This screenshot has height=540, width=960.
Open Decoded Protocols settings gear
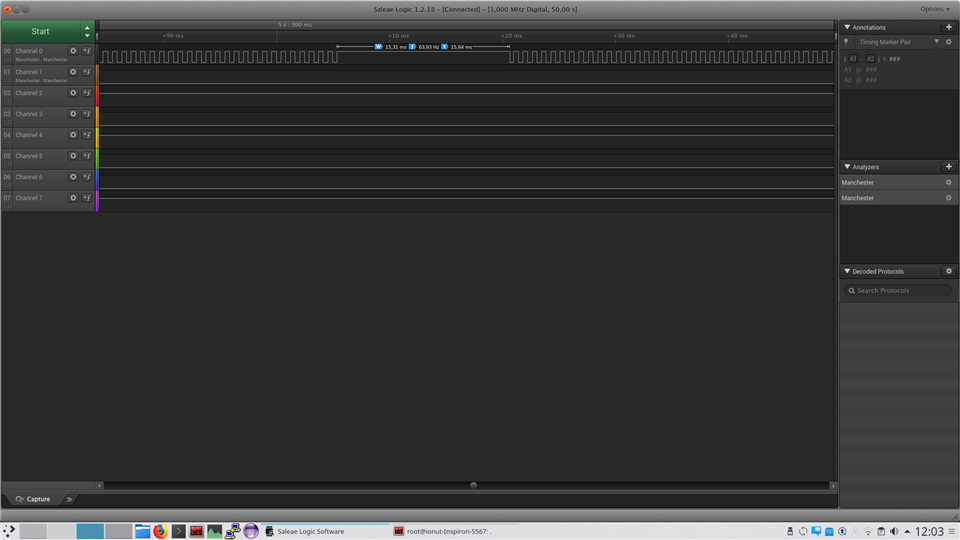pos(948,271)
